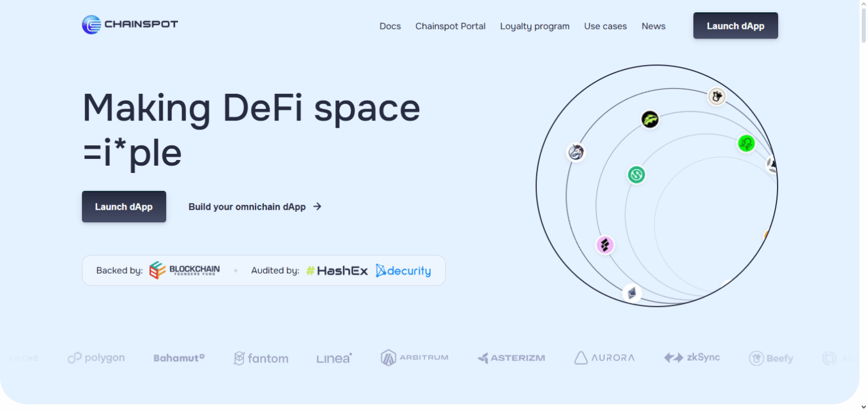Click the Decurity auditor logo

(x=403, y=270)
